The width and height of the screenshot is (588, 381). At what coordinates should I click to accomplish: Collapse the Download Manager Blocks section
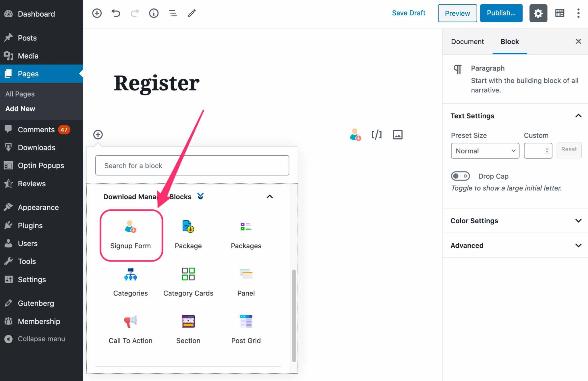[x=269, y=197]
